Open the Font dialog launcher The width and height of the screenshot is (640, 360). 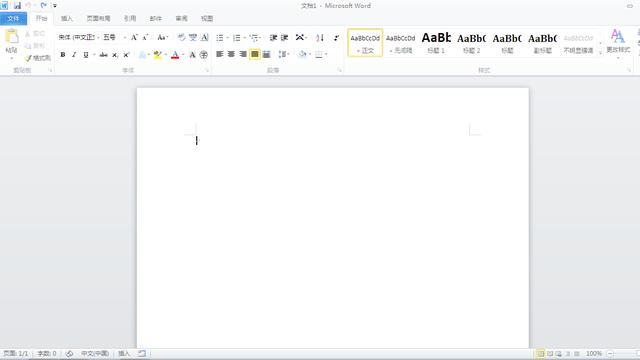(207, 71)
